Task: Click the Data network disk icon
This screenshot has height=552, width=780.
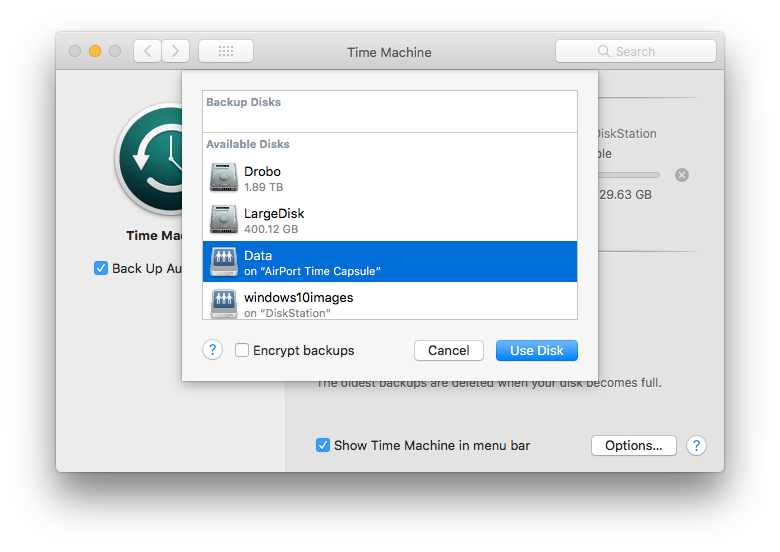Action: tap(224, 262)
